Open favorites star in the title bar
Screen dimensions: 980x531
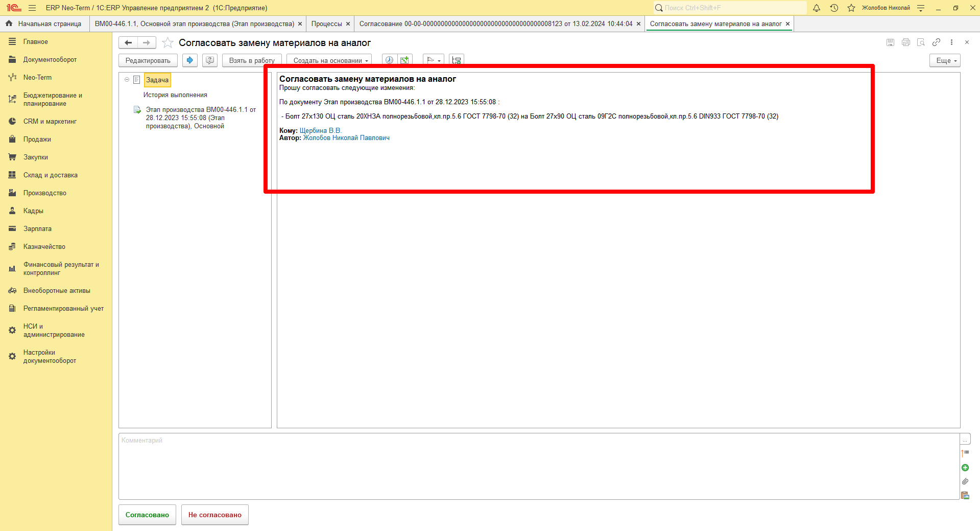[x=851, y=8]
